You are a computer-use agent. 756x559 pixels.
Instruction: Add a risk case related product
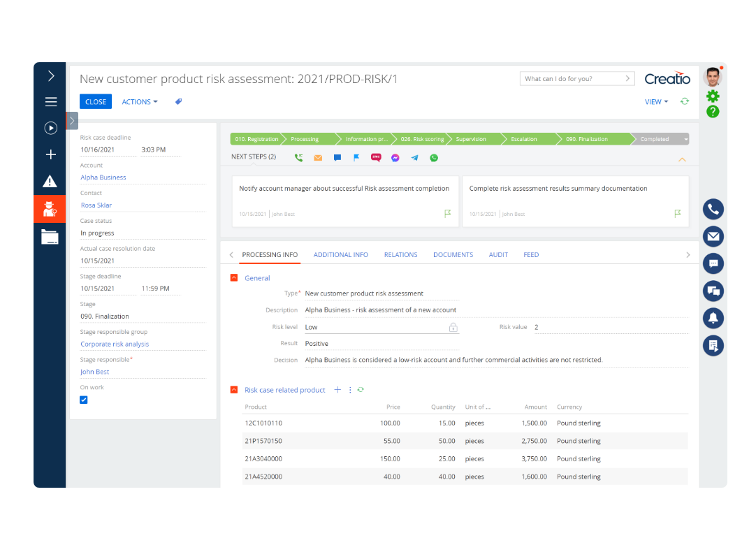[x=337, y=390]
